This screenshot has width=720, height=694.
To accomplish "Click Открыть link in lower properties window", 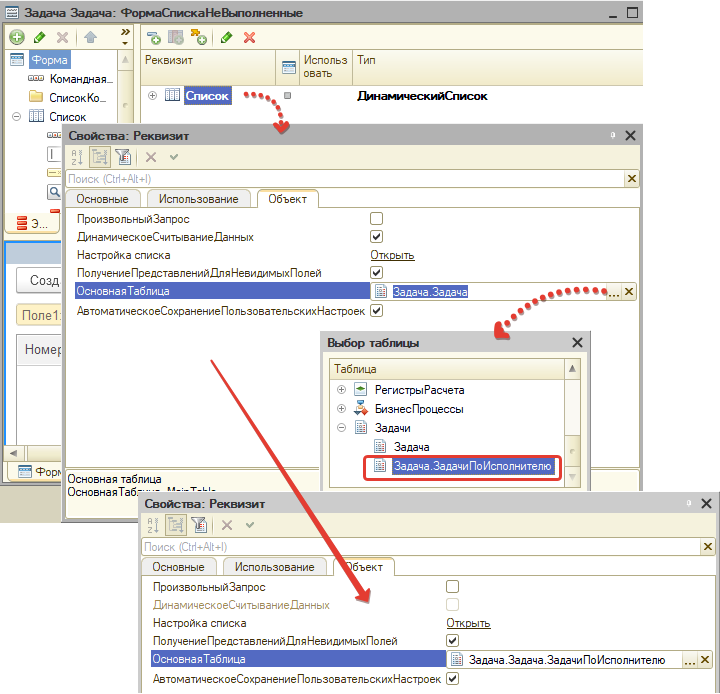I will tap(468, 623).
